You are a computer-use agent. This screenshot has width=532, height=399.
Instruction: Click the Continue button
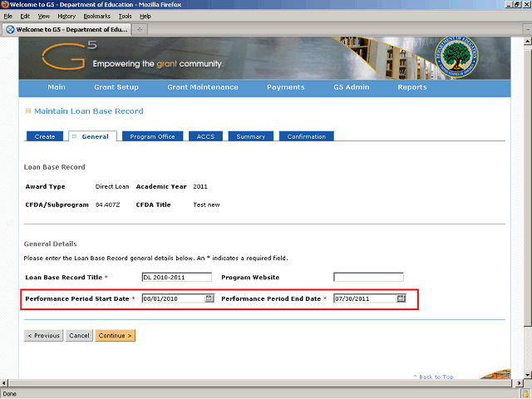pyautogui.click(x=115, y=336)
